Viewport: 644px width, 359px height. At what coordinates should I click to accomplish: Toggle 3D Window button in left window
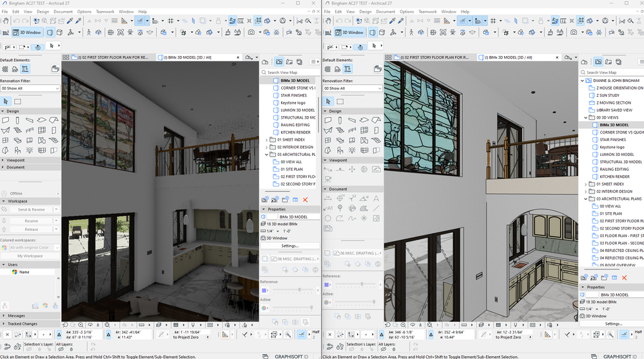coord(27,32)
